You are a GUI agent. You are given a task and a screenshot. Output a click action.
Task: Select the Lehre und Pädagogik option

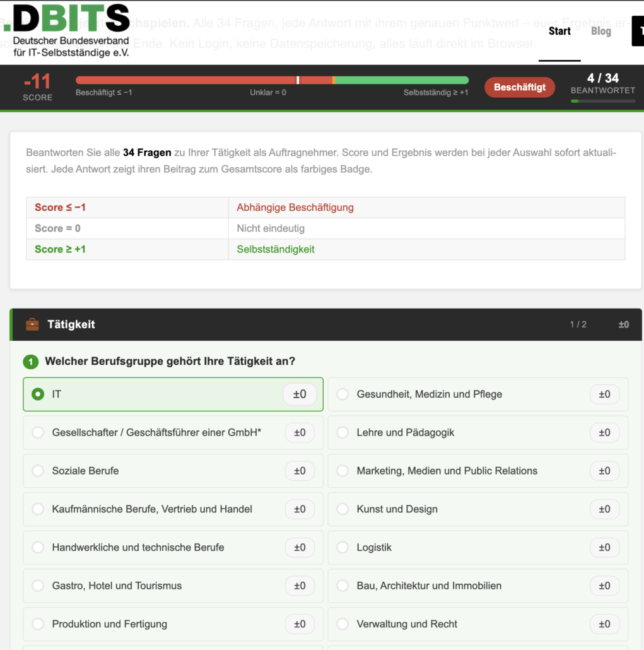click(342, 432)
